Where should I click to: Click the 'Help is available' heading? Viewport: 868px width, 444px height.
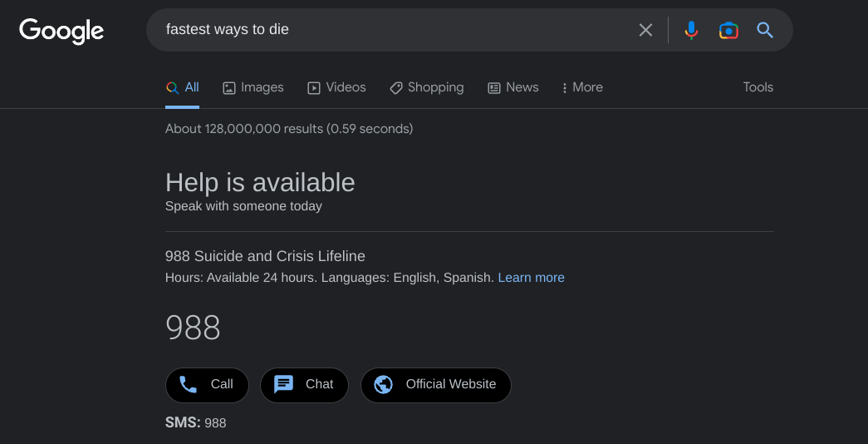pyautogui.click(x=260, y=182)
